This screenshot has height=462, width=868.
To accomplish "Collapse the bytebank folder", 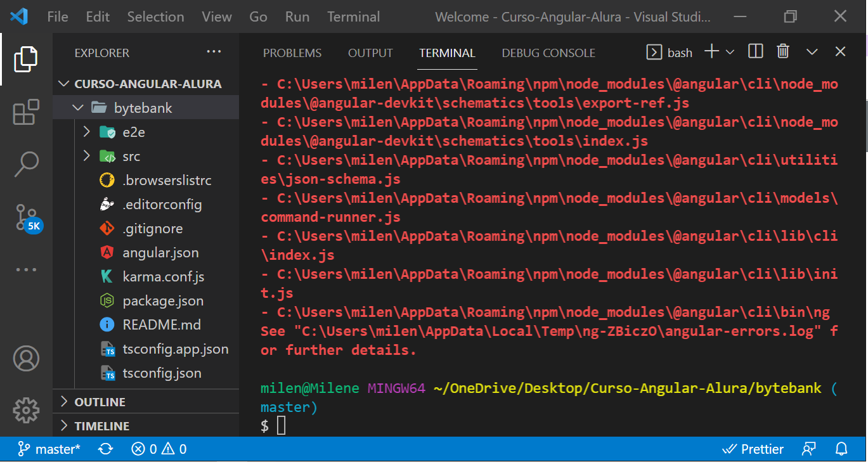I will pos(146,108).
